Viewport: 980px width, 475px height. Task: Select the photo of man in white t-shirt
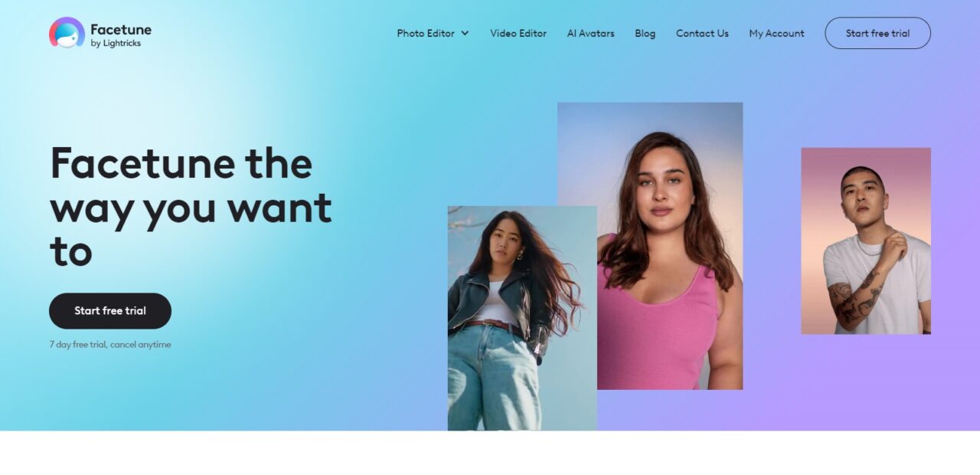pyautogui.click(x=866, y=241)
